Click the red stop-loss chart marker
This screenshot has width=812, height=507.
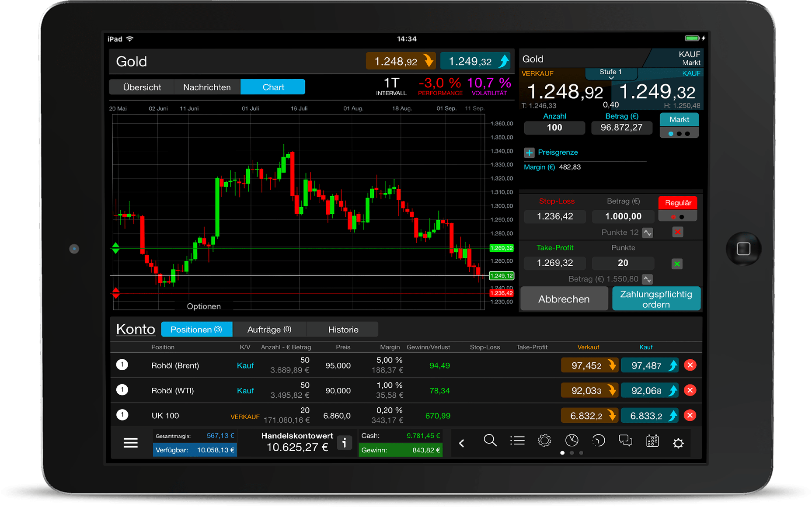pos(116,293)
